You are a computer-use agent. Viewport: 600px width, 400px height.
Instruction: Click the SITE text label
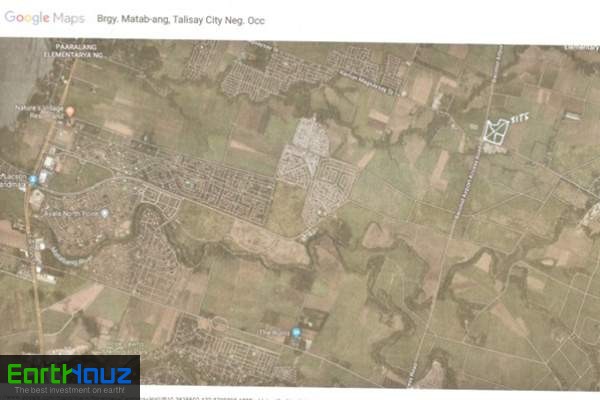point(520,118)
